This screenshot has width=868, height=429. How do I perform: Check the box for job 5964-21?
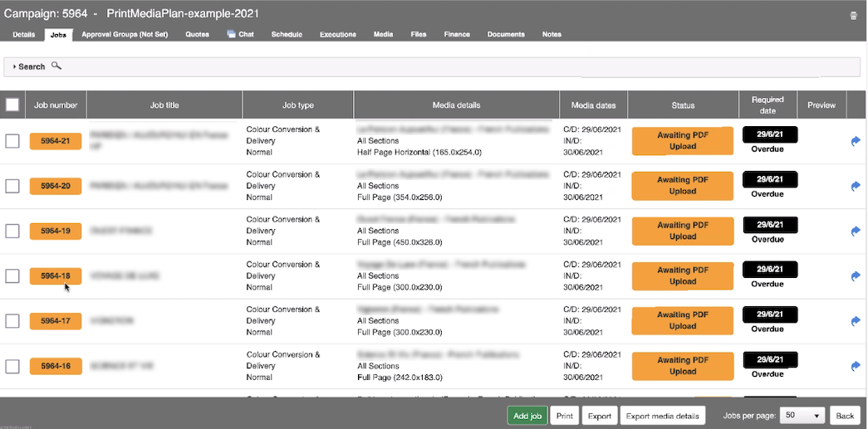[12, 141]
